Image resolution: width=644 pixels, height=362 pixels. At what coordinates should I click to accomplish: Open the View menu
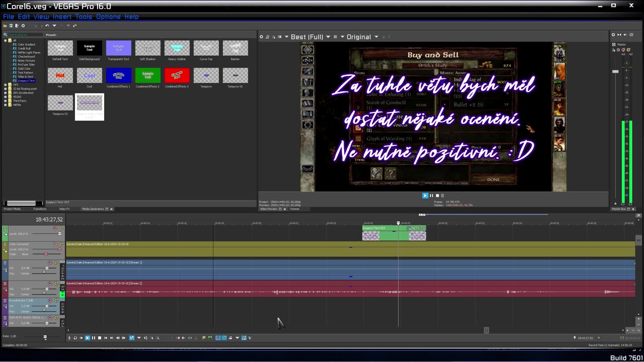click(41, 17)
